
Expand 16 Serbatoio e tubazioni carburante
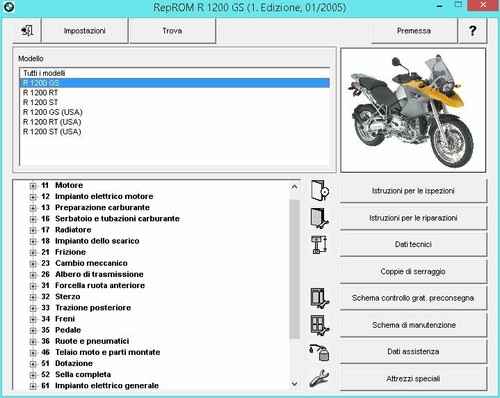[33, 219]
